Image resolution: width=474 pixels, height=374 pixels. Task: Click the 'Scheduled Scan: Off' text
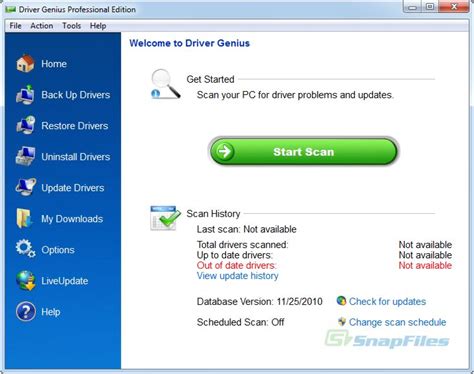click(x=240, y=322)
